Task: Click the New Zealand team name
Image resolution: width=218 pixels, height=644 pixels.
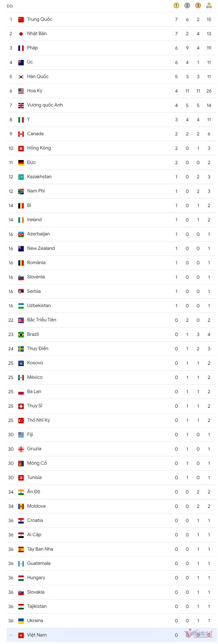Action: pos(41,248)
